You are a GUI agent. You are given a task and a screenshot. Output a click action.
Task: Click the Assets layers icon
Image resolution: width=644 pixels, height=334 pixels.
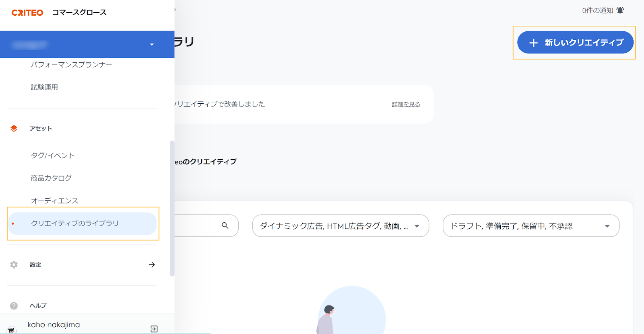[x=14, y=129]
